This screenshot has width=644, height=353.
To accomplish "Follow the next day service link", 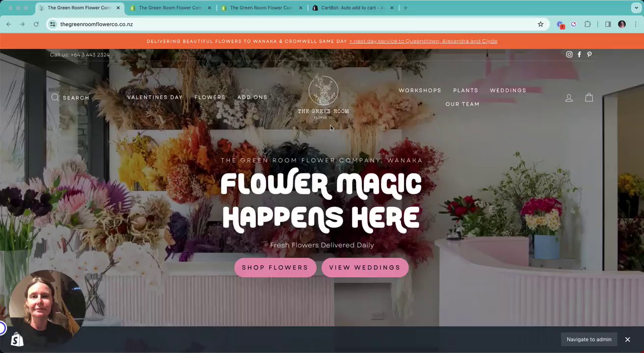I will [423, 41].
